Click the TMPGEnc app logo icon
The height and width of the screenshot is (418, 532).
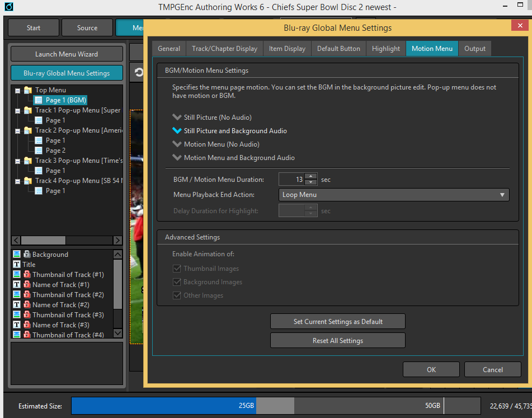8,6
